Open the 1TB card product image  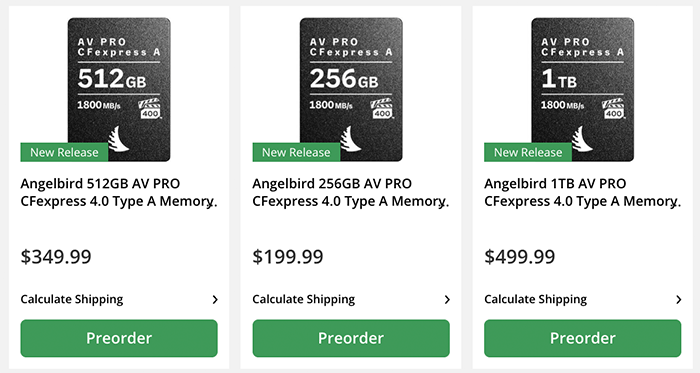click(x=583, y=89)
